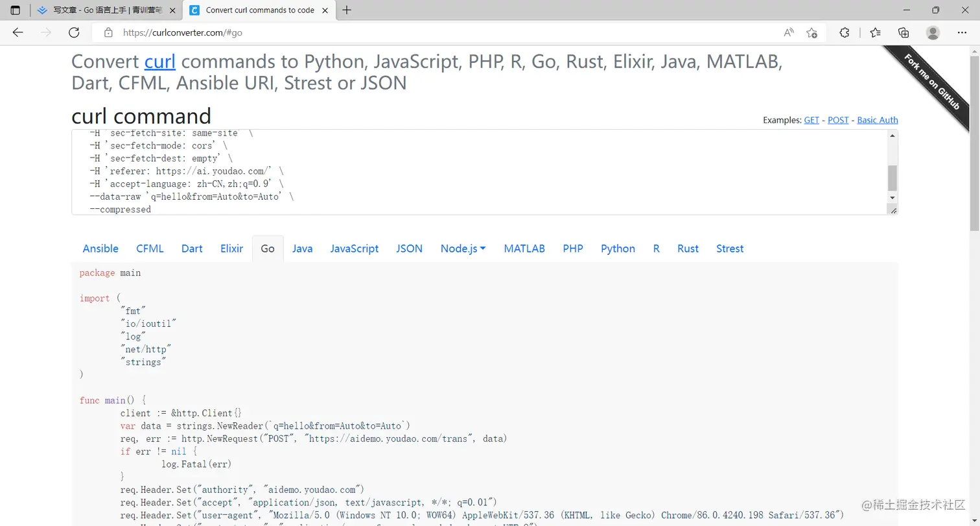This screenshot has height=526, width=980.
Task: Reload the current page
Action: (x=74, y=32)
